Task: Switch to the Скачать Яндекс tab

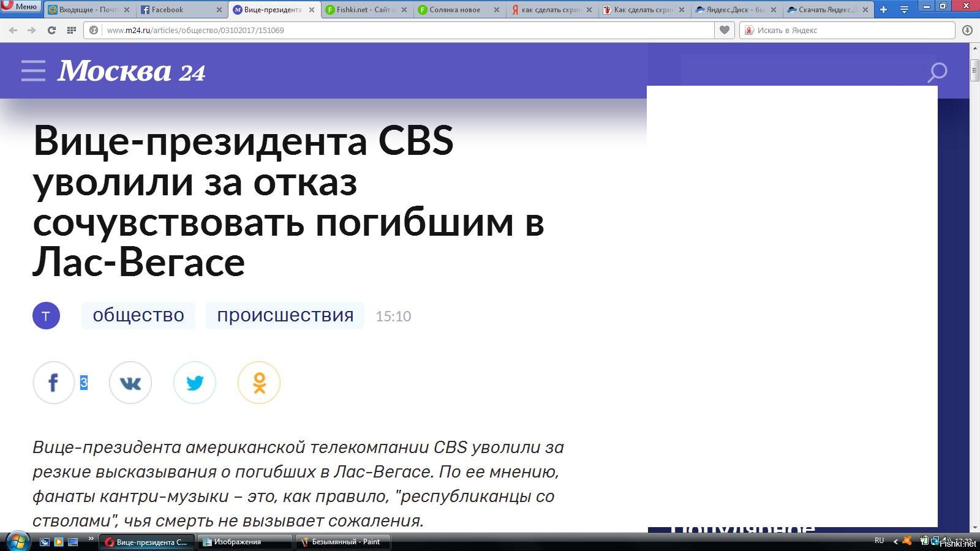Action: tap(828, 10)
